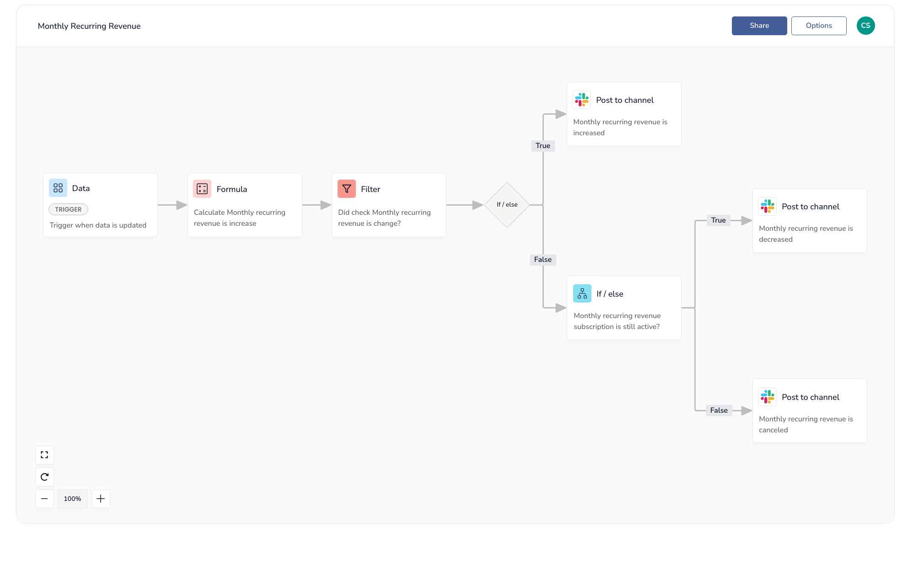This screenshot has width=924, height=569.
Task: Click the fit-to-screen fullscreen icon
Action: click(x=44, y=455)
